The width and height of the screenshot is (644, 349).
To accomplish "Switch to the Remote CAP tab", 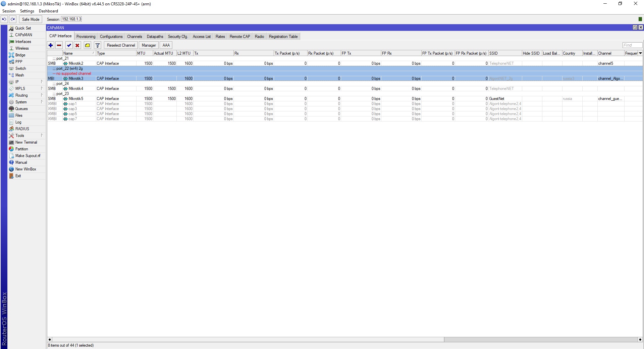I will click(x=240, y=37).
